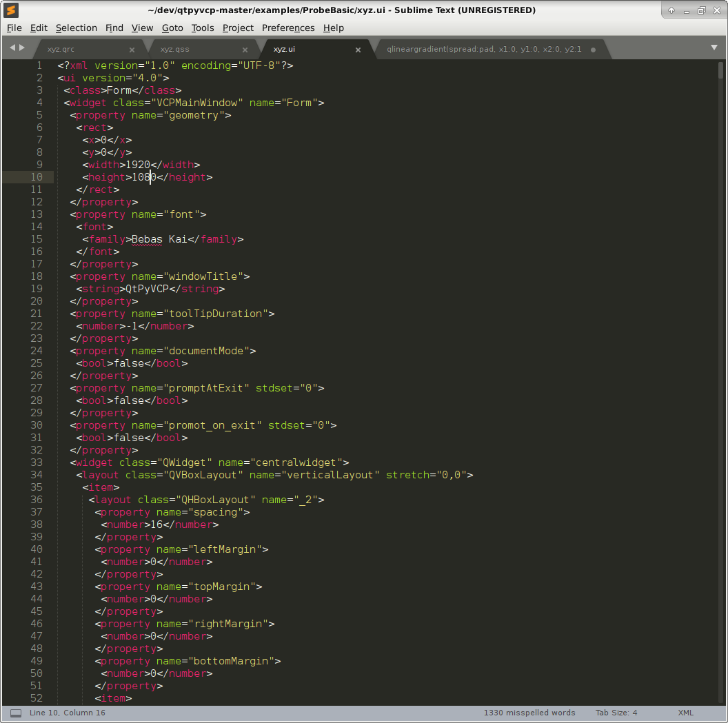728x723 pixels.
Task: Click the 1330 misspelled words status
Action: tap(529, 713)
